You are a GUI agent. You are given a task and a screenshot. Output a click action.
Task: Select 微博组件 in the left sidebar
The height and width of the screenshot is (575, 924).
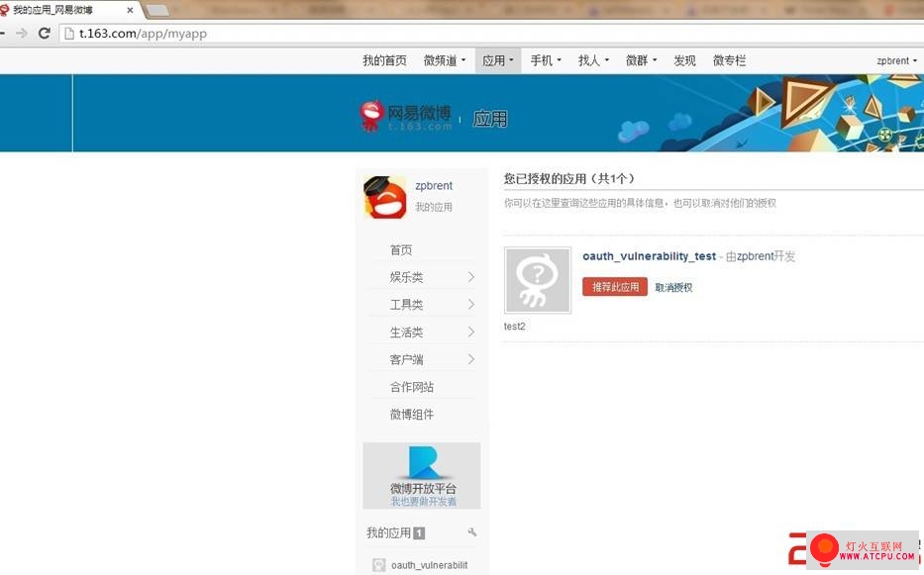tap(412, 415)
